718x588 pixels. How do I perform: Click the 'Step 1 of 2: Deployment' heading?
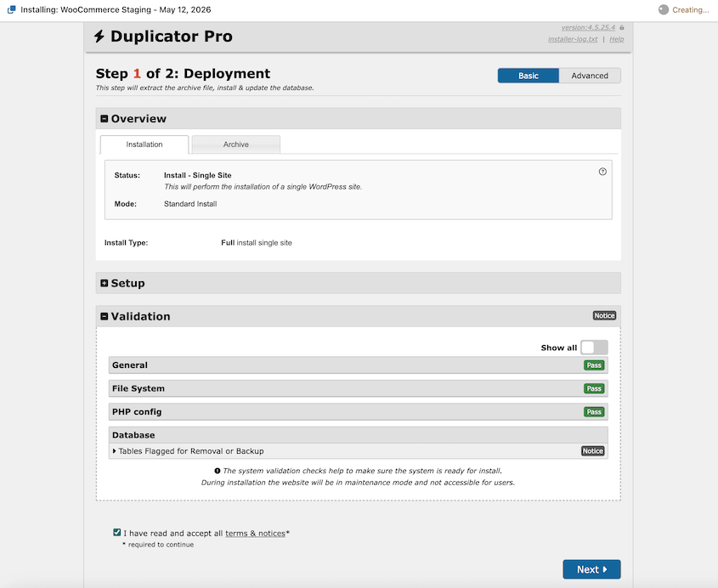(183, 74)
